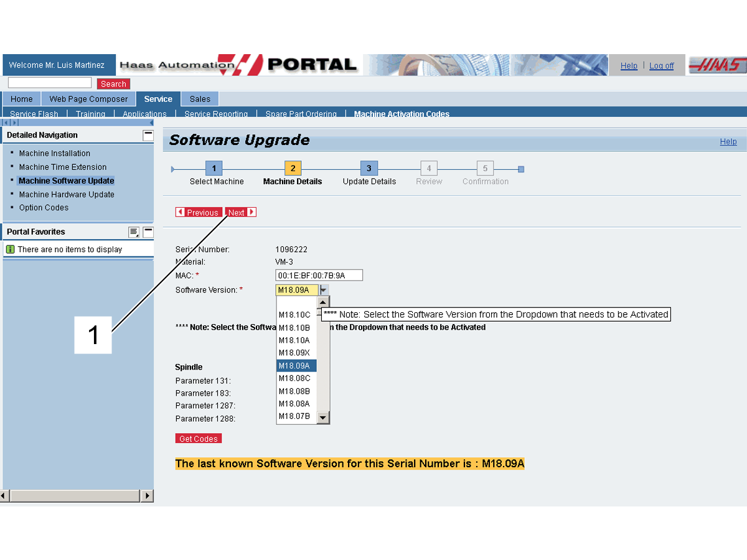
Task: Open Spare Part Ordering submenu
Action: [301, 114]
